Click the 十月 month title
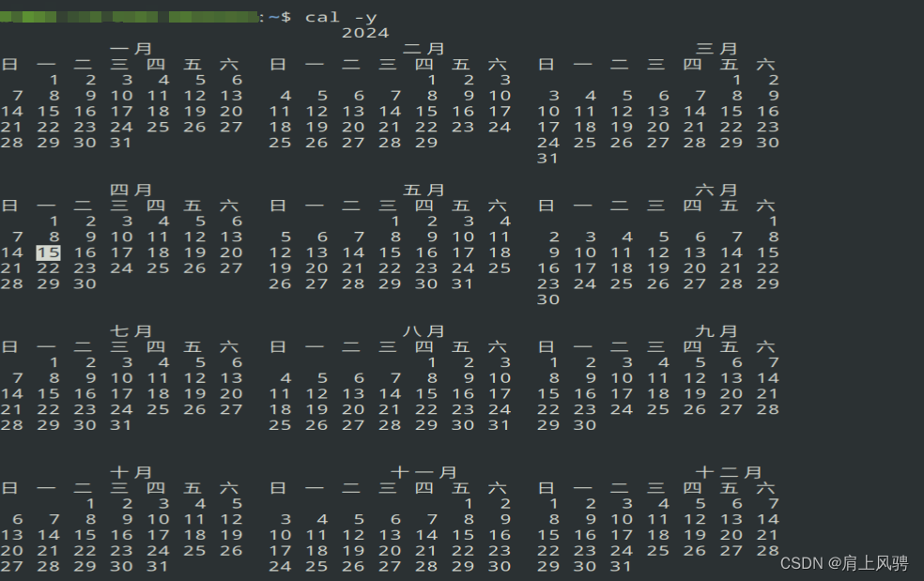The width and height of the screenshot is (924, 581). click(x=131, y=472)
